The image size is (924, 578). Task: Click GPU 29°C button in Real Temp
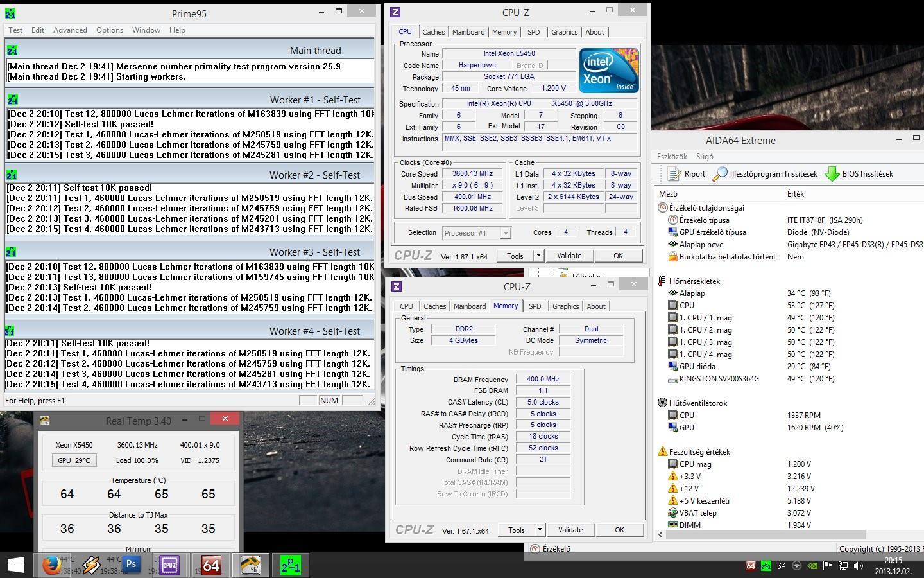click(x=74, y=460)
